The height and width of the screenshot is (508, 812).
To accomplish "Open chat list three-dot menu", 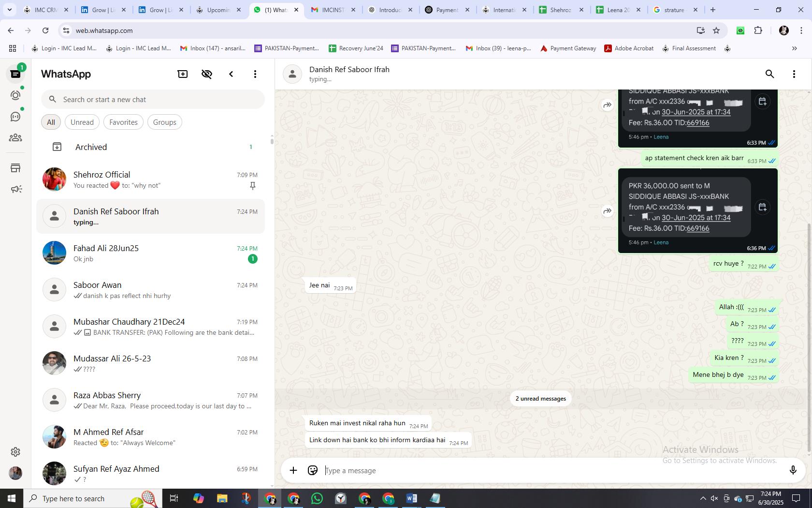I will point(255,74).
